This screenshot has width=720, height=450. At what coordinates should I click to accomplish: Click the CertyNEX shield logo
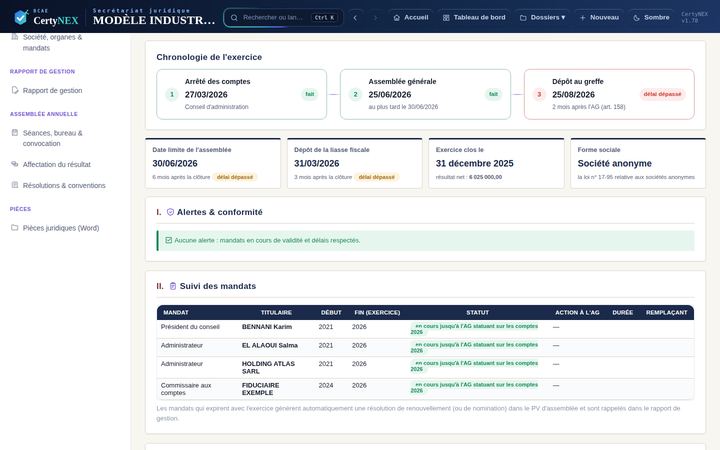click(x=21, y=17)
